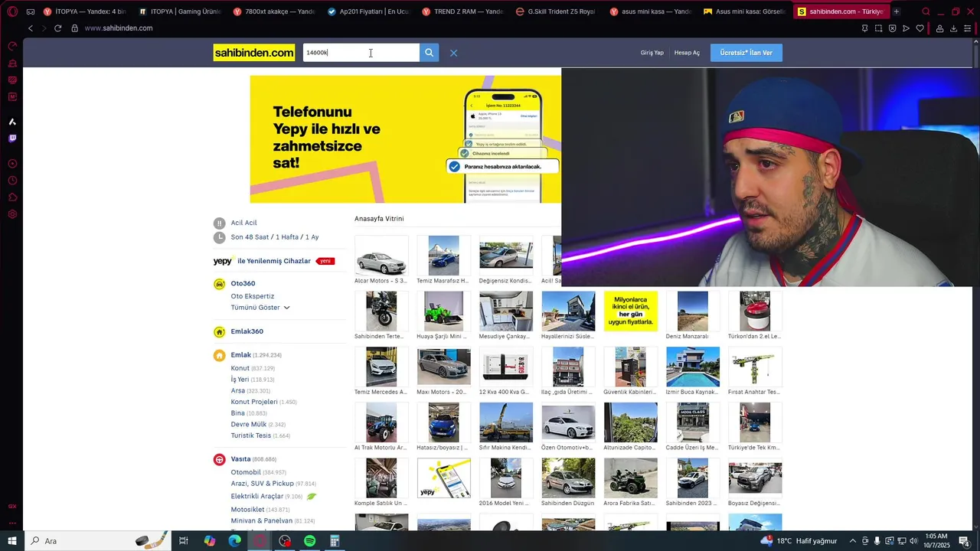The height and width of the screenshot is (551, 980).
Task: Open the notification center icon
Action: tap(965, 541)
